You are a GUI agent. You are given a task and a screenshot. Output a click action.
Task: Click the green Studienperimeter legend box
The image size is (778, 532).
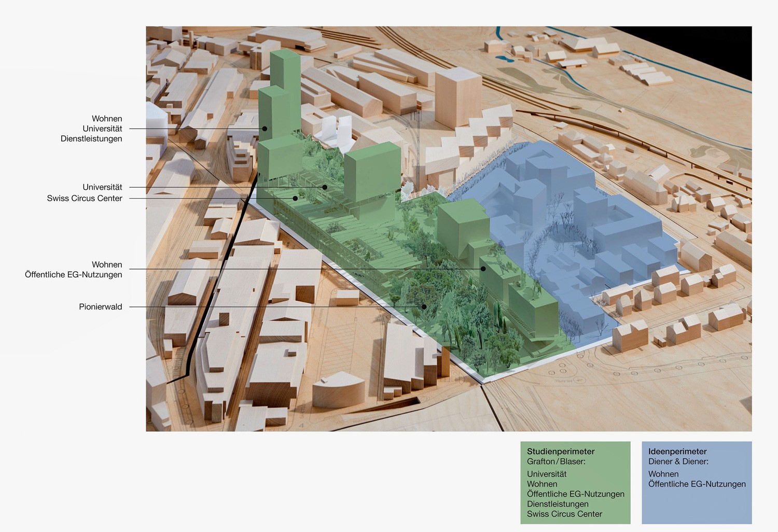(x=576, y=483)
